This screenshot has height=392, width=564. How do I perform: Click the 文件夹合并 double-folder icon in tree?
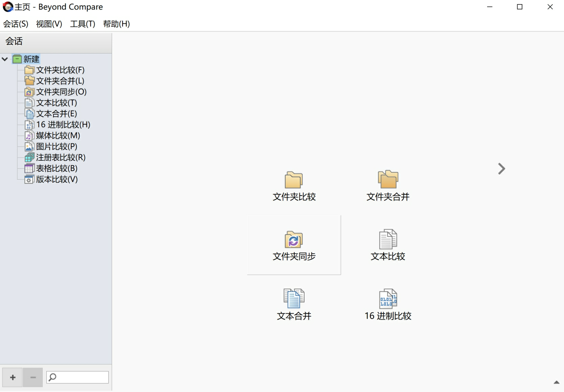29,81
